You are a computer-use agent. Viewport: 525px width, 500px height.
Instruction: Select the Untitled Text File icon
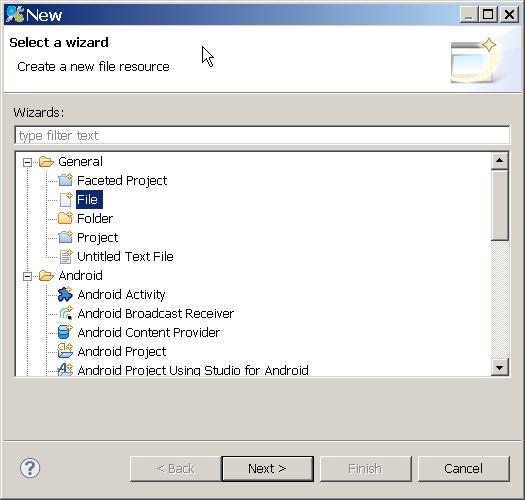point(66,257)
